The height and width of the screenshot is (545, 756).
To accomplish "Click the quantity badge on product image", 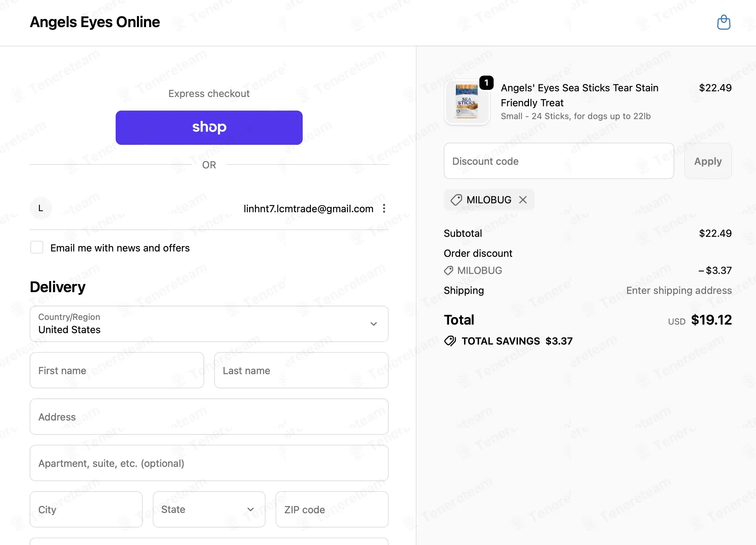I will (x=486, y=83).
